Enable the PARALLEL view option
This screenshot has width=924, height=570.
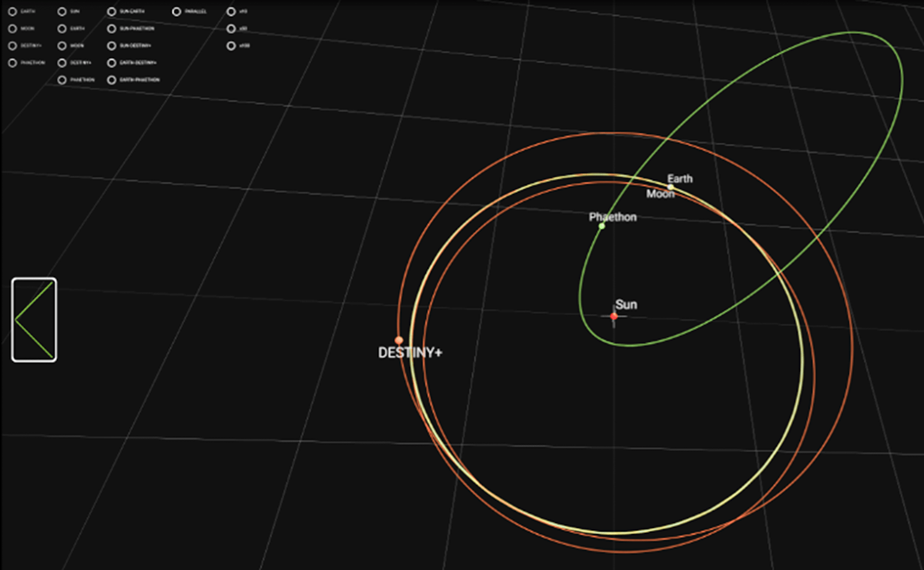coord(177,11)
